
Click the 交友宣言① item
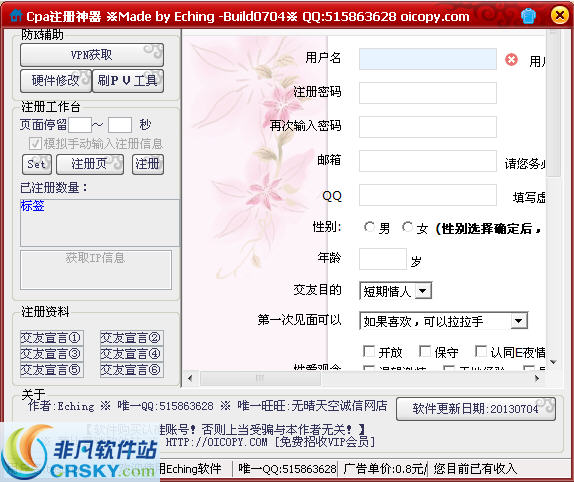(52, 338)
